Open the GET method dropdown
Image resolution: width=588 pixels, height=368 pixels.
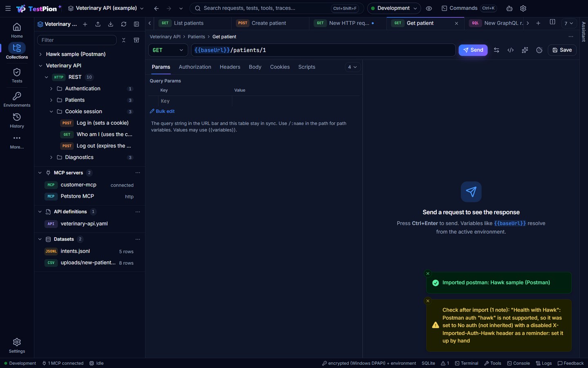[168, 50]
